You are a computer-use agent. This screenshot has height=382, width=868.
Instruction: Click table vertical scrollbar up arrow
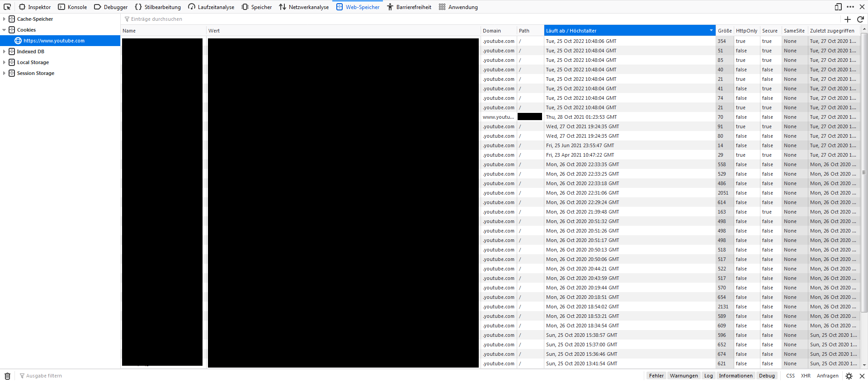pyautogui.click(x=864, y=29)
